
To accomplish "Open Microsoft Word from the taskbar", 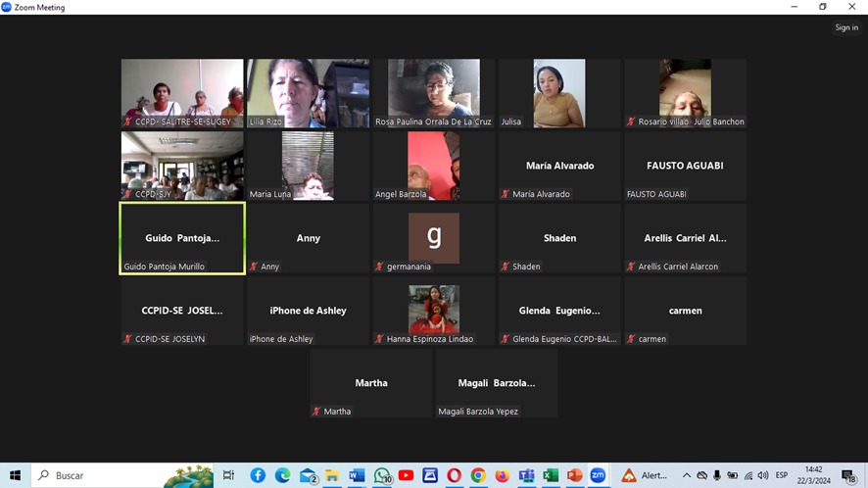I will pos(357,475).
